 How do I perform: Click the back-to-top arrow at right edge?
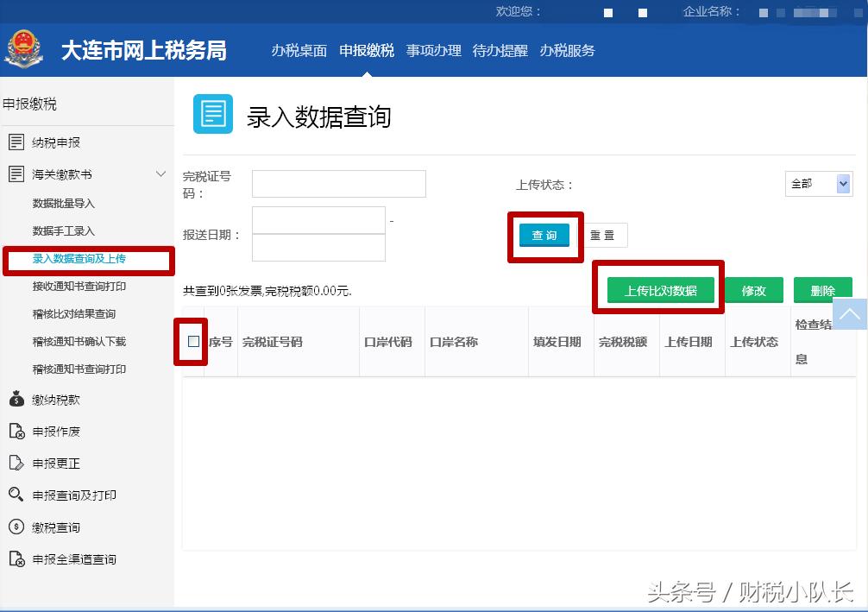[x=851, y=314]
